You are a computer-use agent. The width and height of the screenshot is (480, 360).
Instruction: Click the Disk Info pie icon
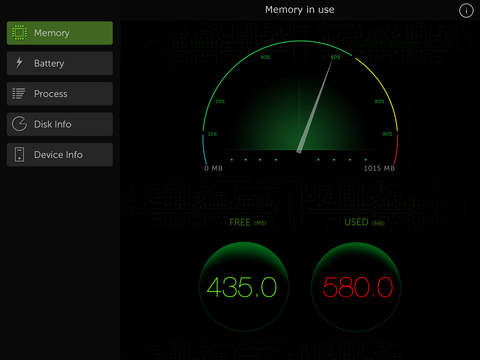pos(19,124)
